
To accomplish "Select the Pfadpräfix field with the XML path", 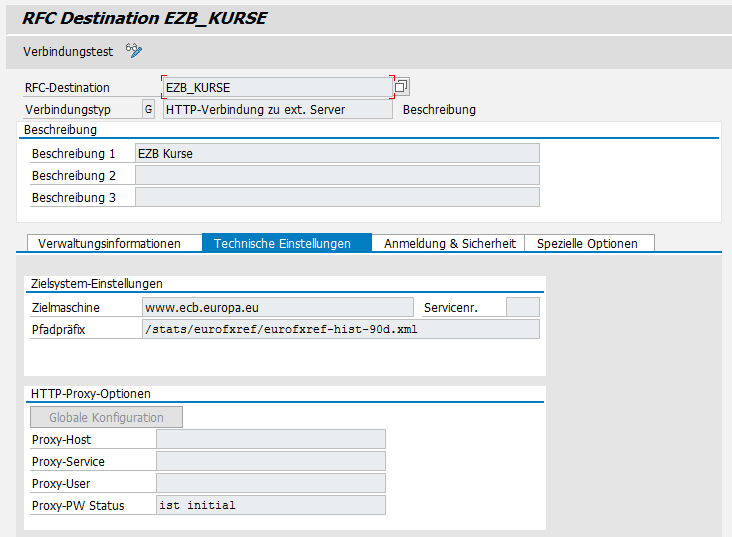I will tap(340, 329).
